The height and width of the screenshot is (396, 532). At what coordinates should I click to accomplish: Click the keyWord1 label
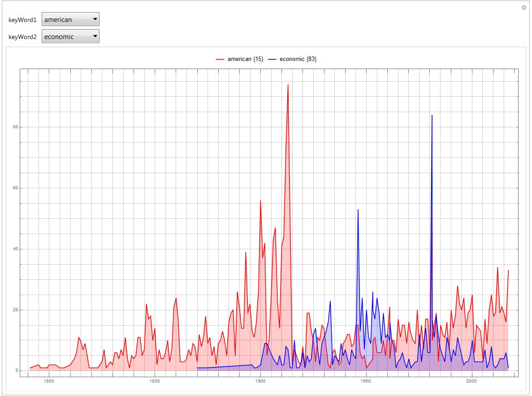click(x=22, y=20)
